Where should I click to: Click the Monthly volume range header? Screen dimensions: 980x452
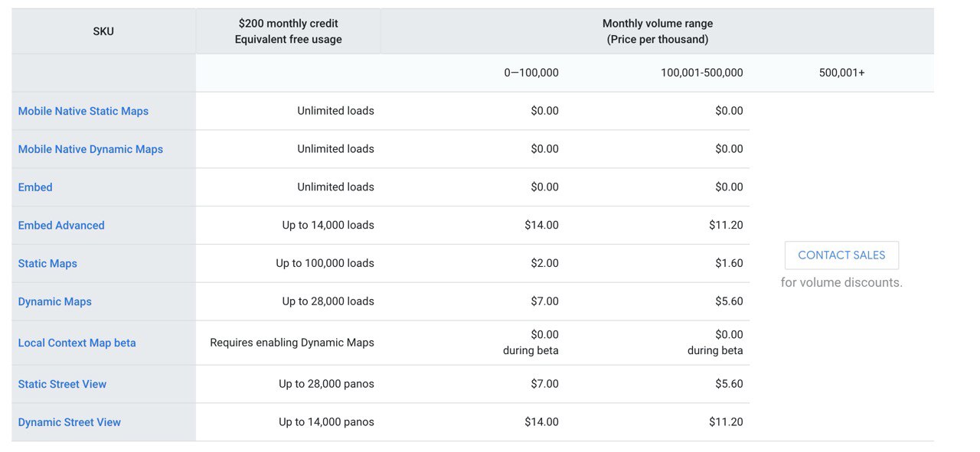[x=658, y=31]
